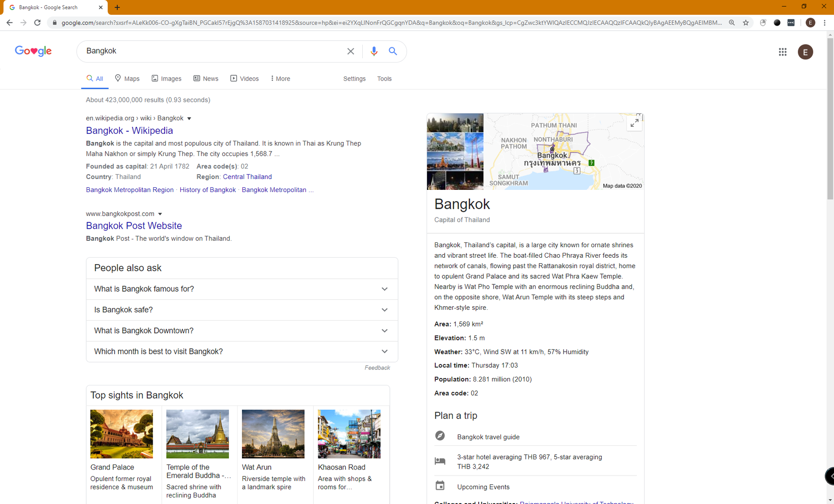Image resolution: width=834 pixels, height=504 pixels.
Task: Open the Wat Arun sight thumbnail
Action: point(273,434)
